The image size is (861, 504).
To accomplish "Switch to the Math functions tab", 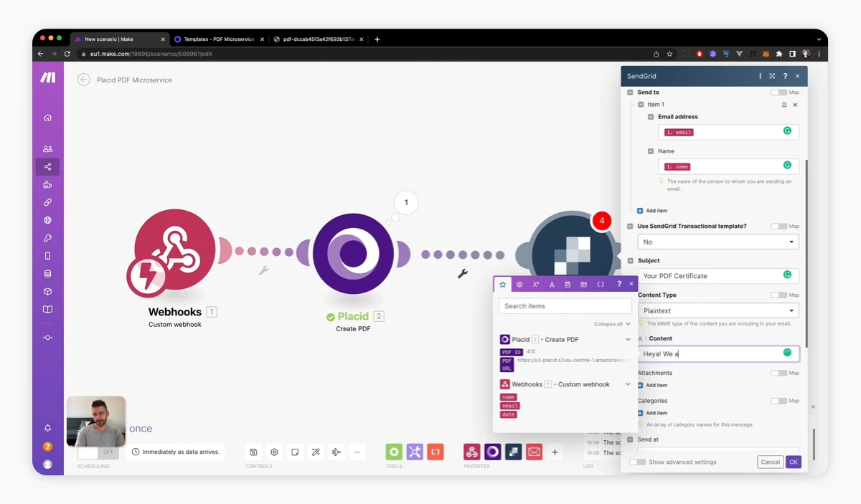I will (x=536, y=285).
